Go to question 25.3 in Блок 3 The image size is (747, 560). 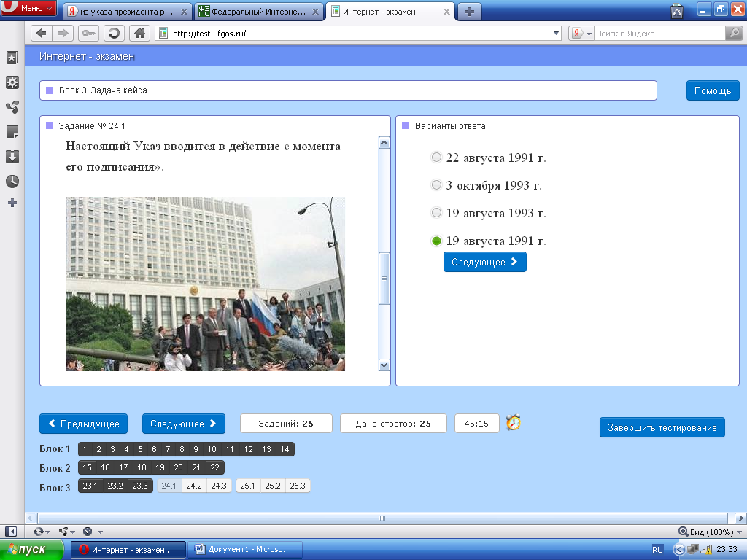[x=298, y=486]
